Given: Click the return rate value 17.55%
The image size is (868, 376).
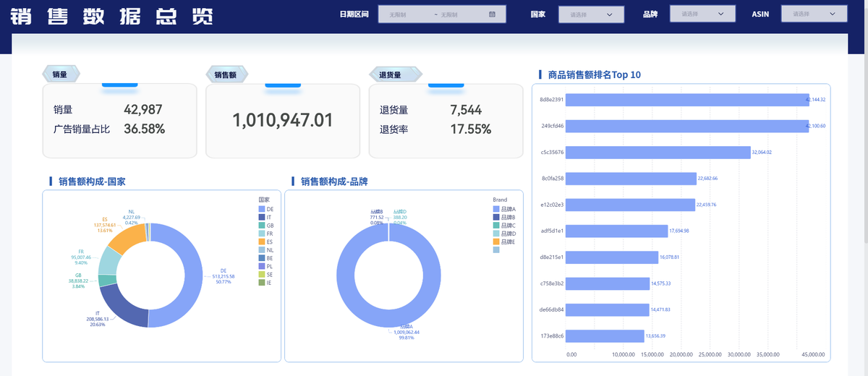Looking at the screenshot, I should point(471,129).
